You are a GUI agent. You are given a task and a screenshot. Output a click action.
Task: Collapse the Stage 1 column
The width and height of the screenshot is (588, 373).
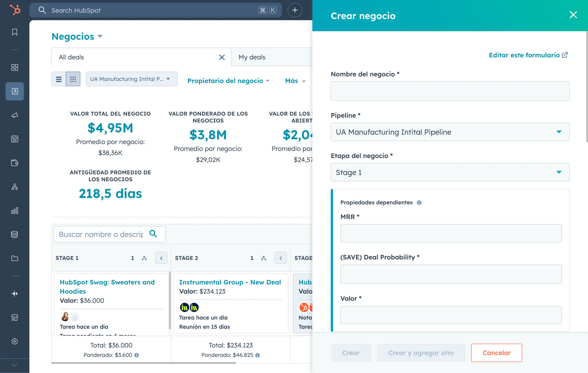pos(161,258)
